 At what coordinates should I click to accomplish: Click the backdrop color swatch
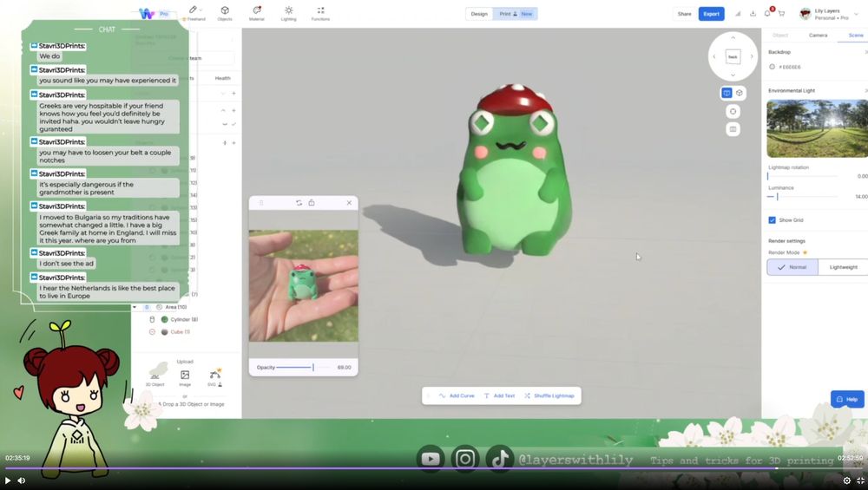(x=773, y=67)
